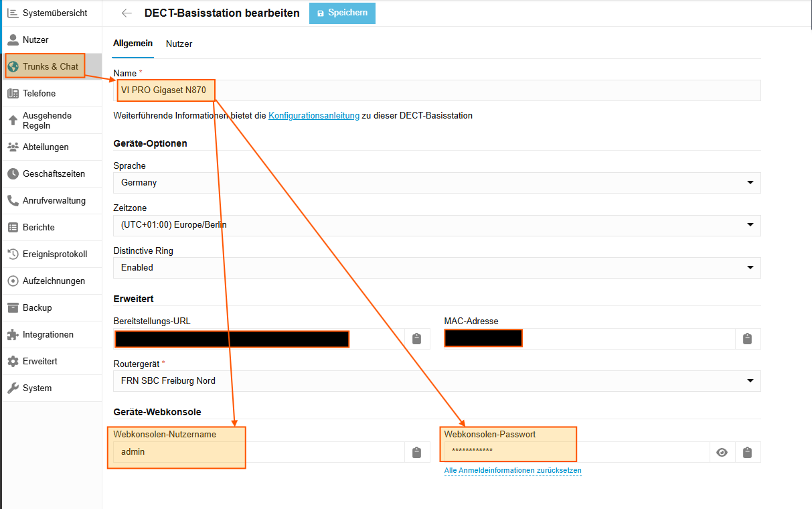This screenshot has width=812, height=509.
Task: Copy the Bereitstellungs-URL to clipboard
Action: click(x=416, y=339)
